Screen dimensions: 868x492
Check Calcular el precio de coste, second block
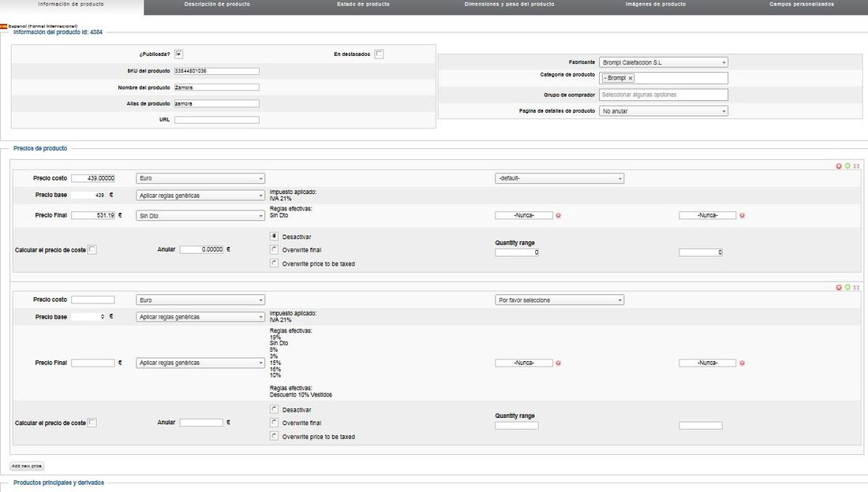92,423
